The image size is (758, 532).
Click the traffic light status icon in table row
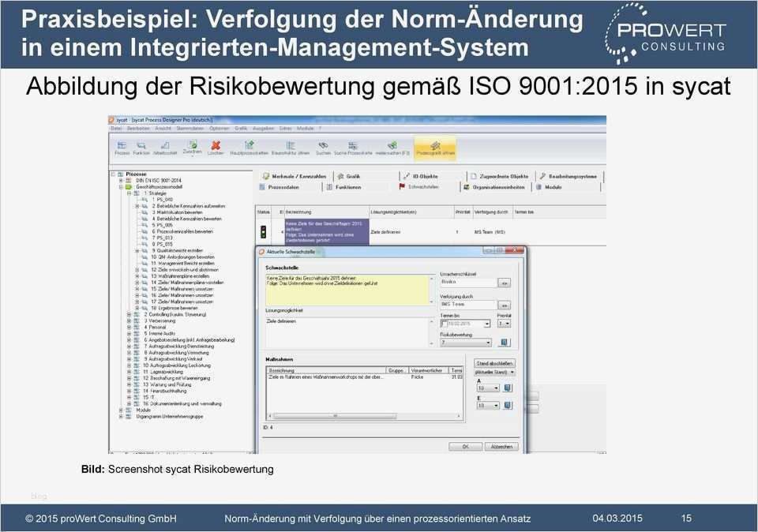pos(264,232)
